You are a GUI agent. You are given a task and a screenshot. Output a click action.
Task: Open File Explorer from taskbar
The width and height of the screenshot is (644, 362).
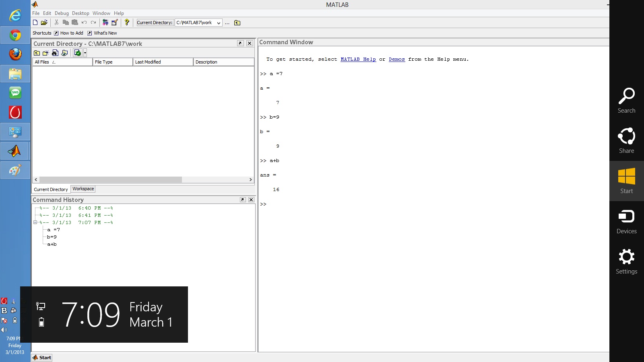(15, 74)
